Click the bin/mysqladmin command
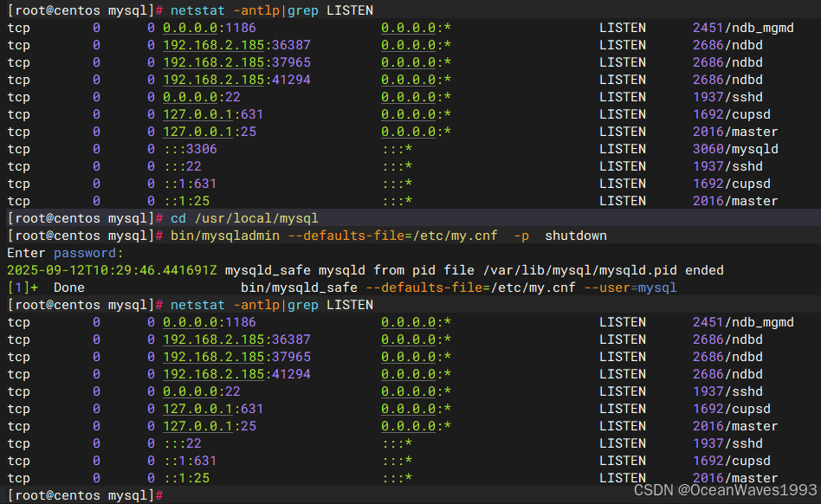821x504 pixels. (225, 236)
